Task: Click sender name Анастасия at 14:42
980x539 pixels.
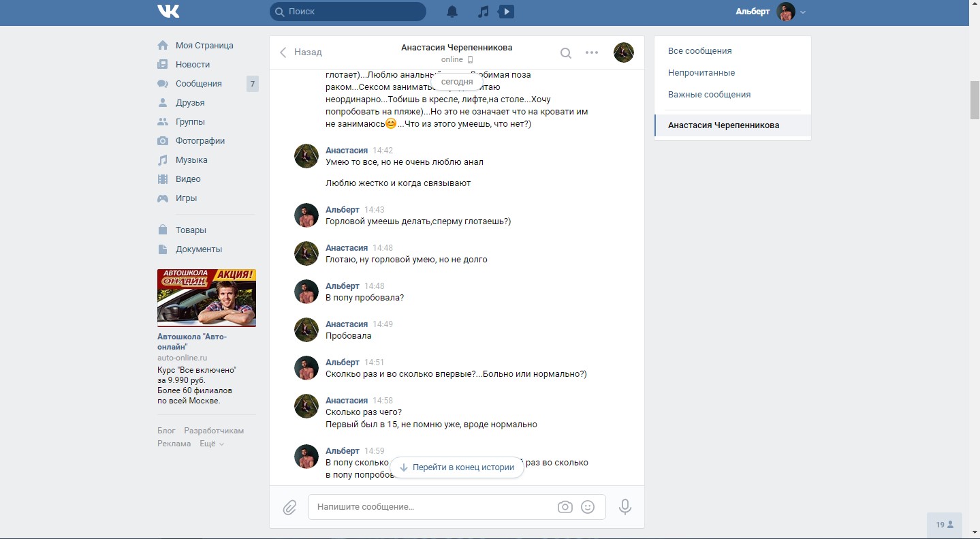Action: pos(347,151)
